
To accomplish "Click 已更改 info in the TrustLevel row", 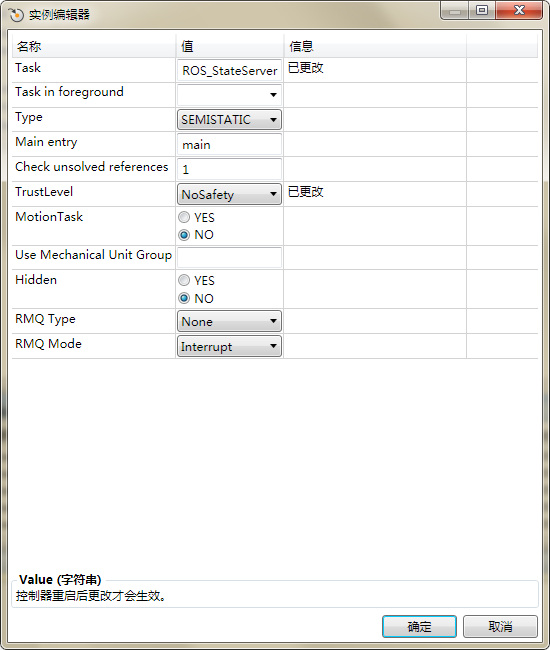I will click(x=305, y=192).
